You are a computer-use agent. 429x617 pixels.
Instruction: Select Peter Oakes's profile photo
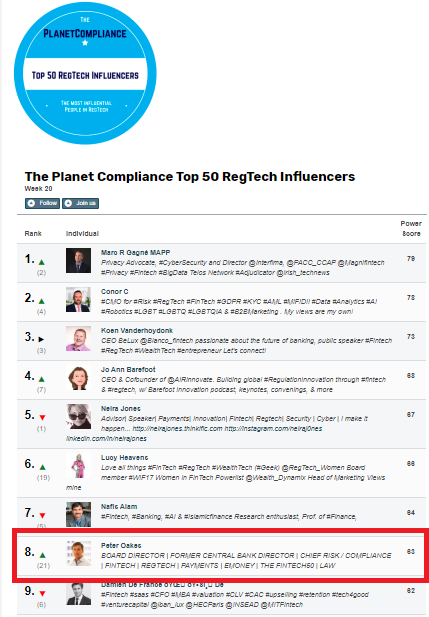tap(78, 553)
